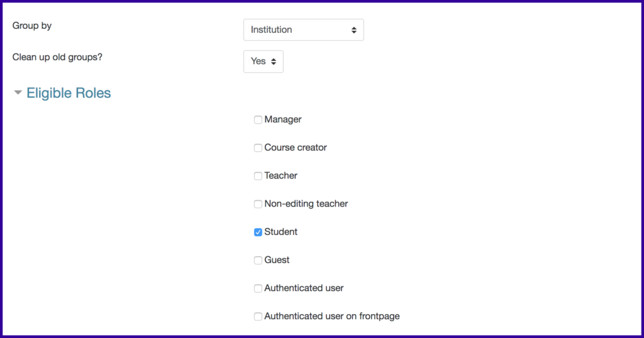Click the Authenticated user on frontpage label
This screenshot has width=644, height=338.
332,316
